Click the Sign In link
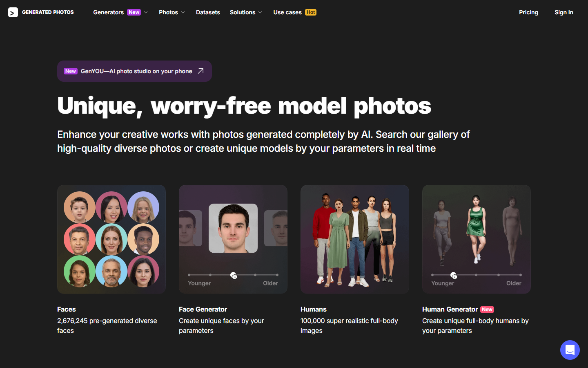Screen dimensions: 588x368 coord(564,12)
